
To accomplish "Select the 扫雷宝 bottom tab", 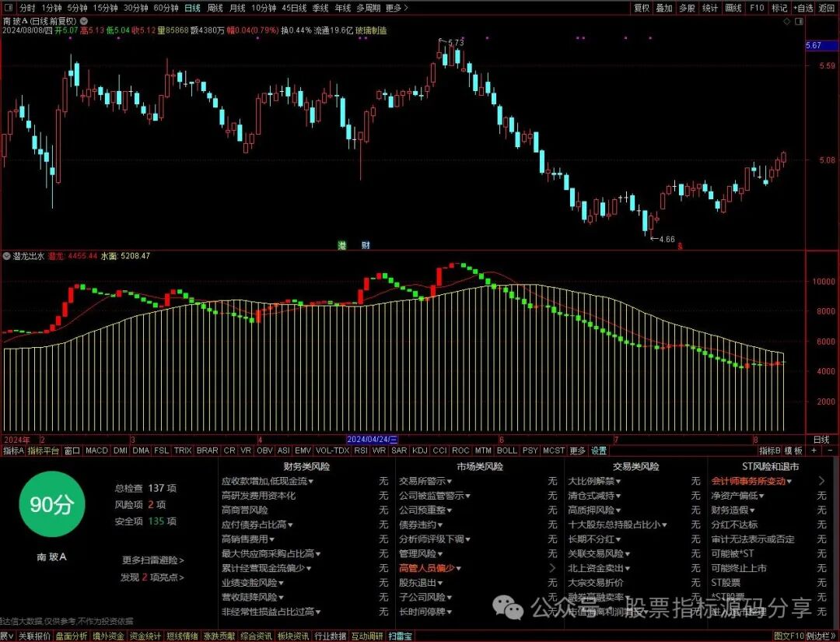I will pyautogui.click(x=401, y=636).
